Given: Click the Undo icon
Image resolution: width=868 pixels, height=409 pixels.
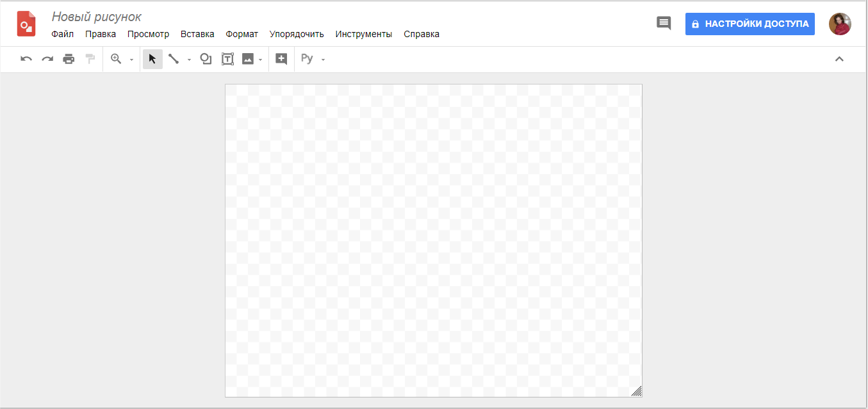Looking at the screenshot, I should (x=26, y=58).
